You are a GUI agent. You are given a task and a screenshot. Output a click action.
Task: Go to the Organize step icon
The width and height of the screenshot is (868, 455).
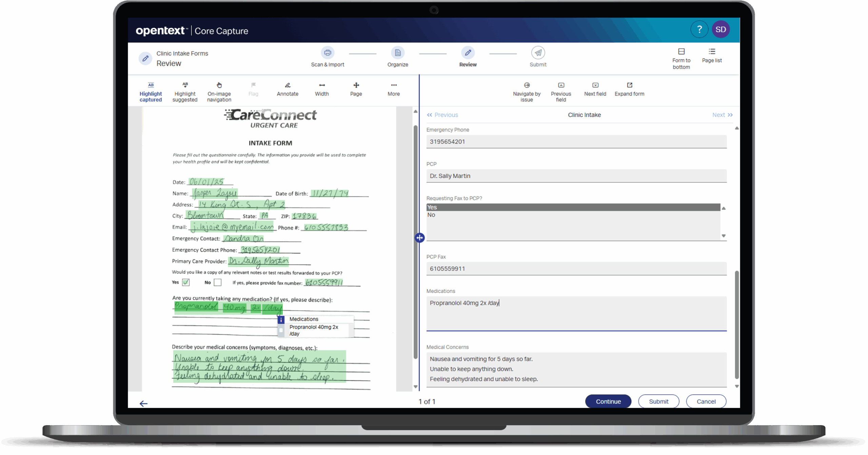397,53
